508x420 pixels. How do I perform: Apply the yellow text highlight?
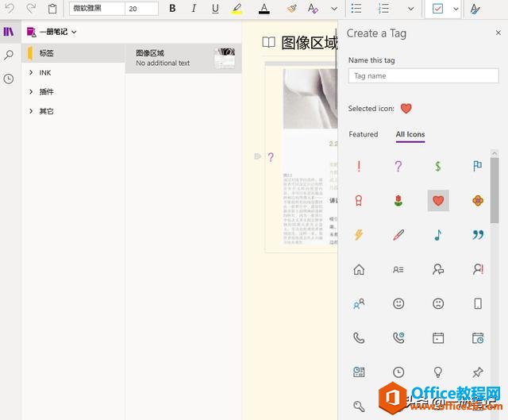point(237,9)
